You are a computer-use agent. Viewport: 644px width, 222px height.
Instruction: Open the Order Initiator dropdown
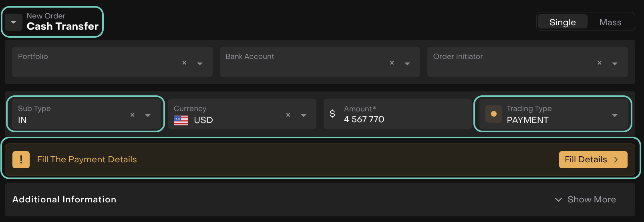pos(615,63)
